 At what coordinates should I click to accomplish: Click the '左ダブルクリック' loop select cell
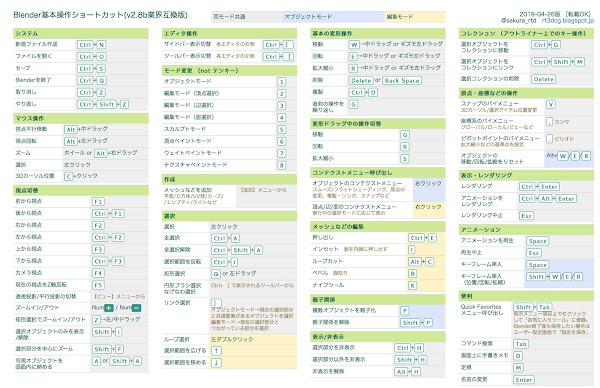point(253,339)
